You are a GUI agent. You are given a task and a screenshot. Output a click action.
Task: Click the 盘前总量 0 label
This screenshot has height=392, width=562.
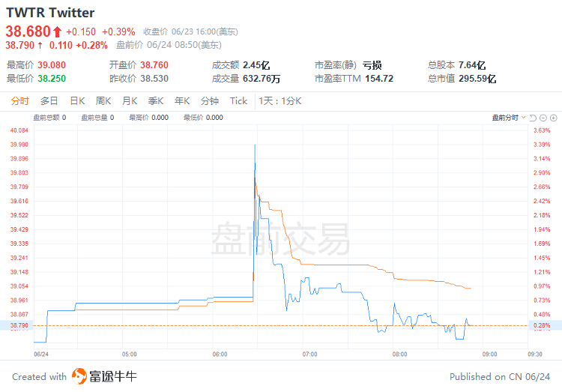97,118
